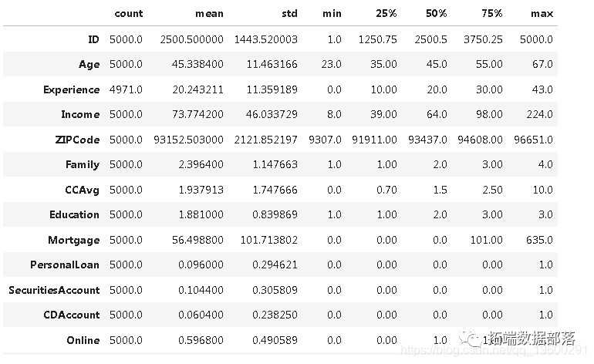Click Experience mean value 20.243211

197,89
